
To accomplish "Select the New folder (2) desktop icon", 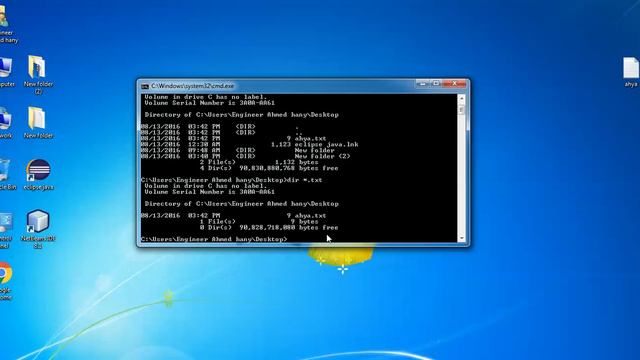I will pyautogui.click(x=38, y=74).
